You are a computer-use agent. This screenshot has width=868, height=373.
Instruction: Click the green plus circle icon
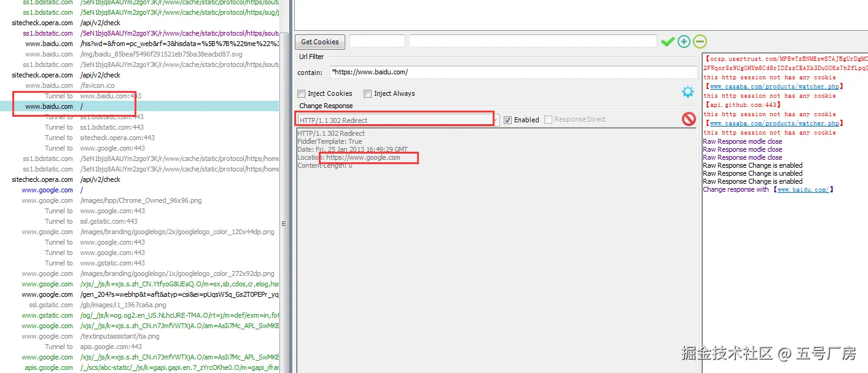point(684,42)
